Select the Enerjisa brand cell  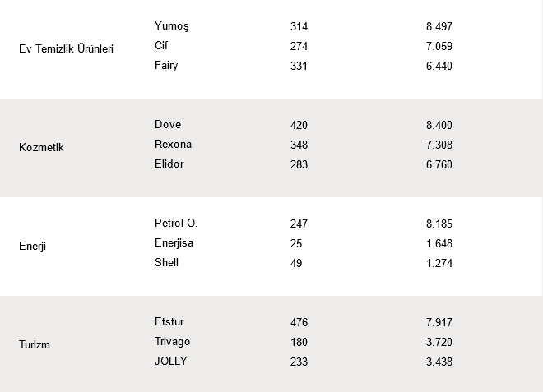point(174,243)
